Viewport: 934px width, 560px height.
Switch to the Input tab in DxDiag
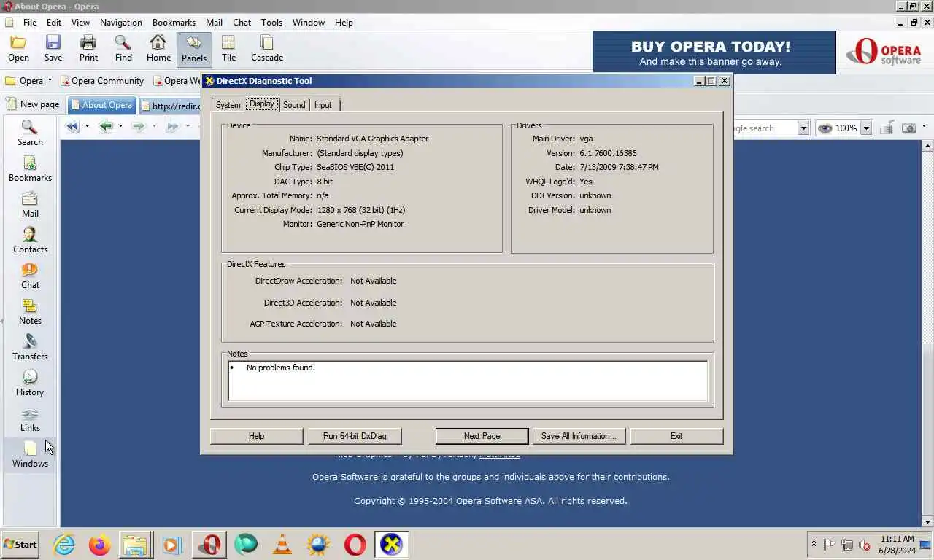pos(323,105)
